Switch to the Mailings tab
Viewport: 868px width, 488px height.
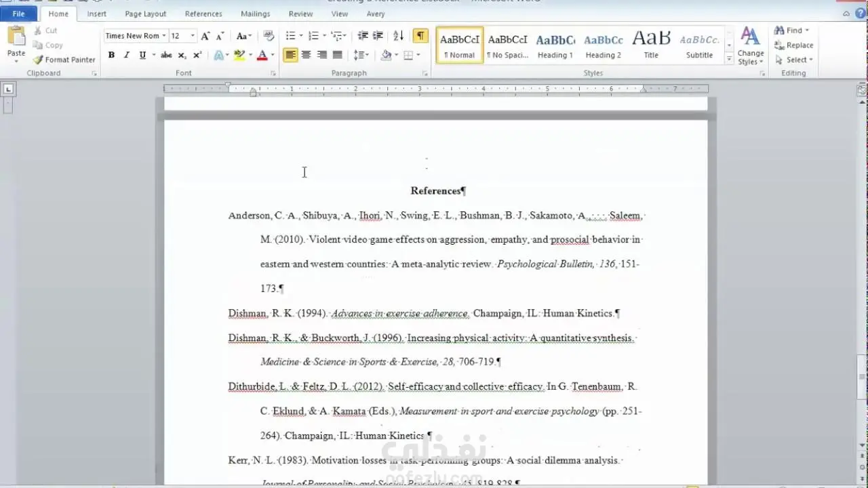pyautogui.click(x=255, y=14)
